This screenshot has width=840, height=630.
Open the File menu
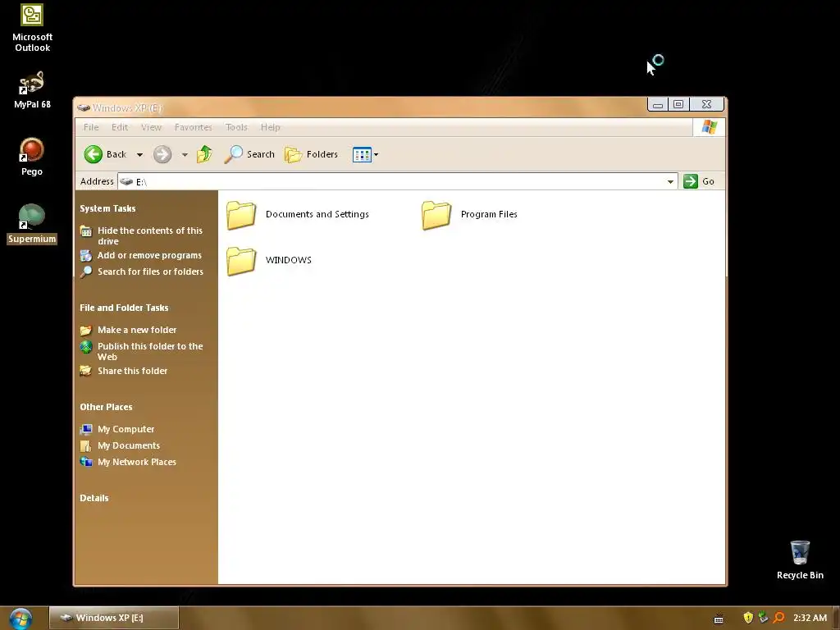tap(91, 127)
